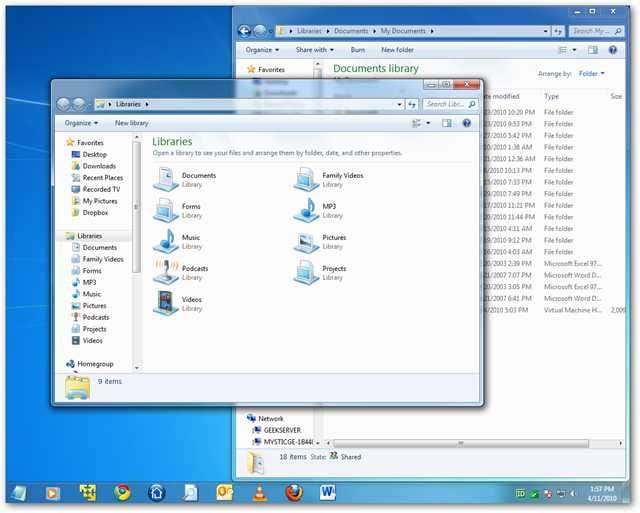The width and height of the screenshot is (640, 513).
Task: Open the Organize dropdown in Libraries window
Action: click(81, 123)
